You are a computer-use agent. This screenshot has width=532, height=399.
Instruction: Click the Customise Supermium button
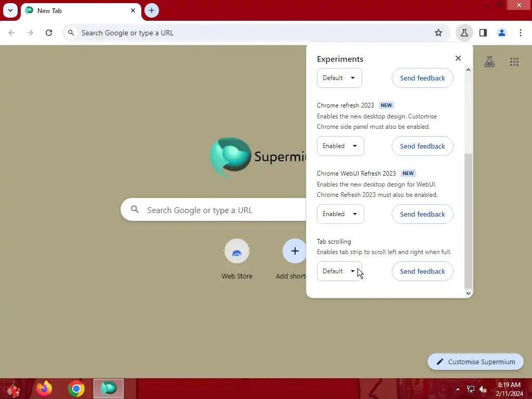coord(475,362)
